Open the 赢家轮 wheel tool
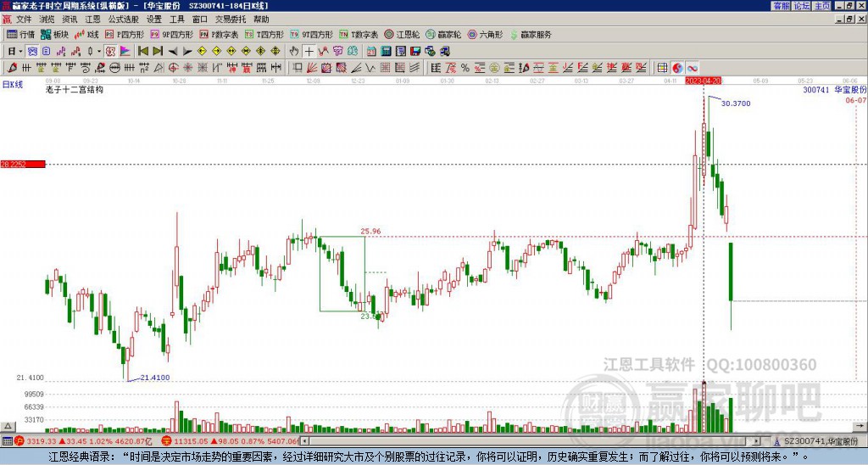Image resolution: width=868 pixels, height=465 pixels. pos(443,34)
